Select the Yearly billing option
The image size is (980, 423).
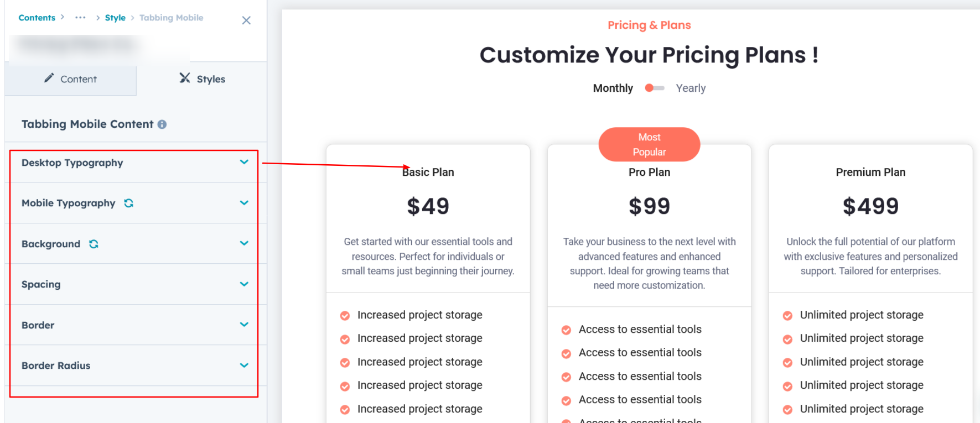pyautogui.click(x=691, y=88)
